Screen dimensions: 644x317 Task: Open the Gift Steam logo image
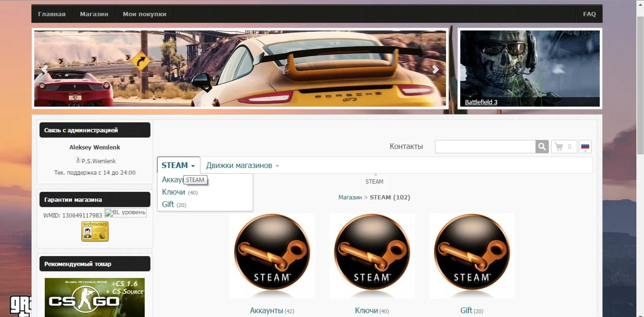pyautogui.click(x=472, y=256)
